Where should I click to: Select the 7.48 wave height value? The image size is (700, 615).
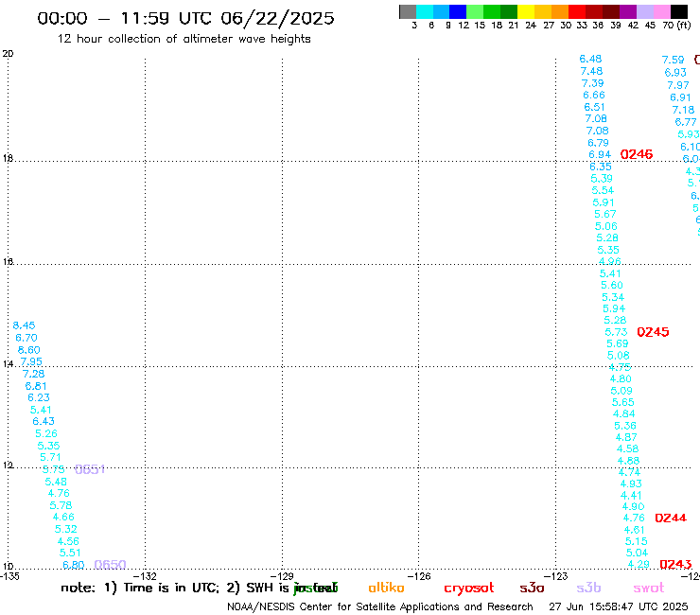[x=591, y=72]
